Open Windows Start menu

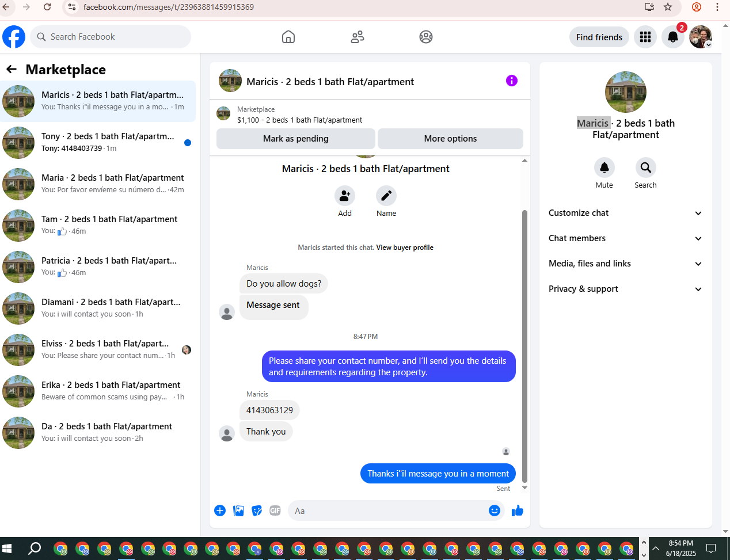7,548
